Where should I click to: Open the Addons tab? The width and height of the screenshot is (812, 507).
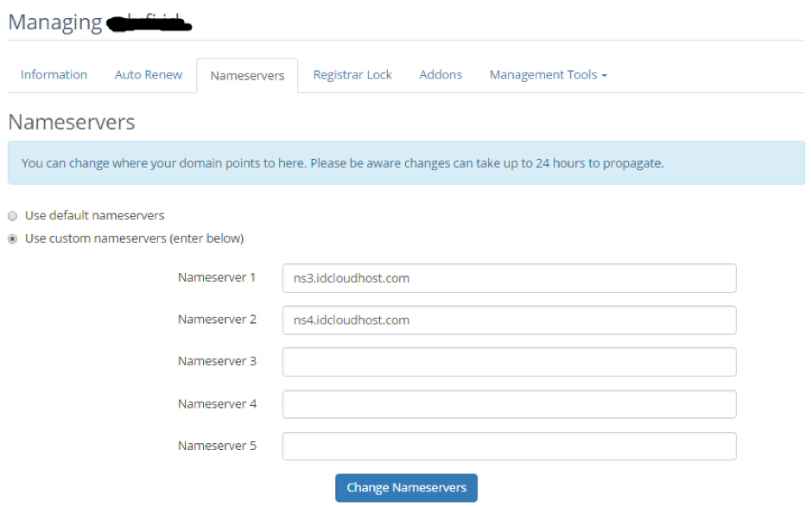[x=441, y=75]
